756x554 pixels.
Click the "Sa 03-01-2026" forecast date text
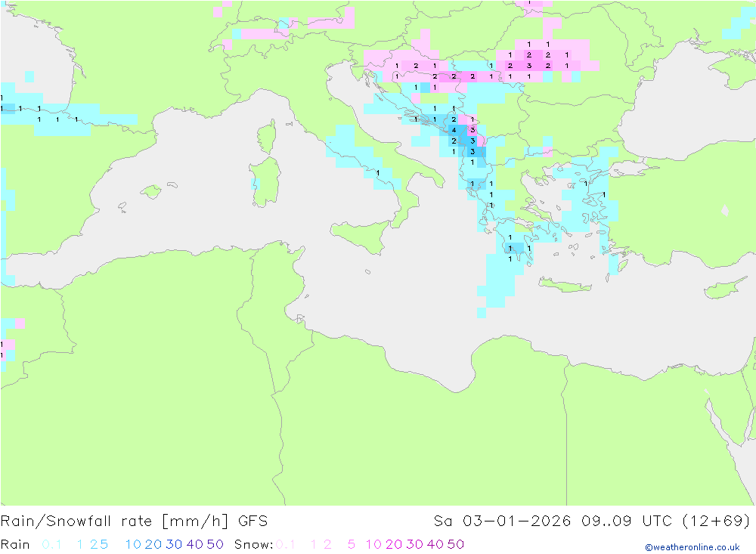coord(502,522)
